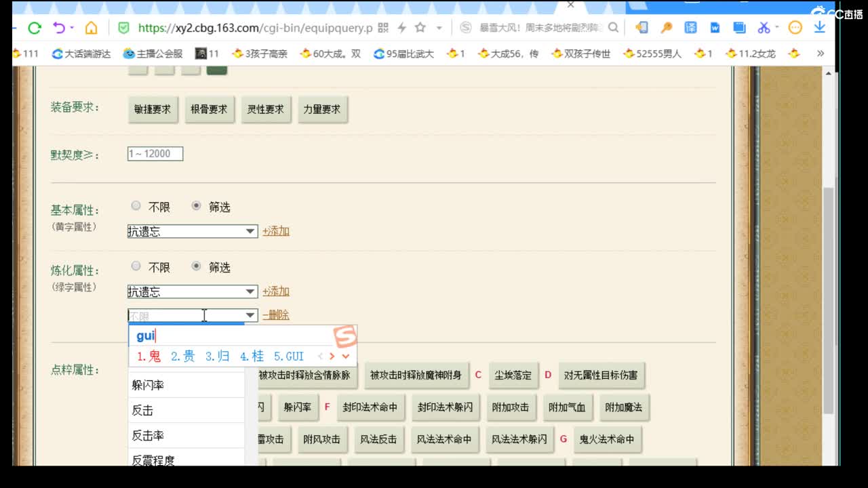The width and height of the screenshot is (868, 488).
Task: Select 不限 radio for 炼化属性
Action: (136, 266)
